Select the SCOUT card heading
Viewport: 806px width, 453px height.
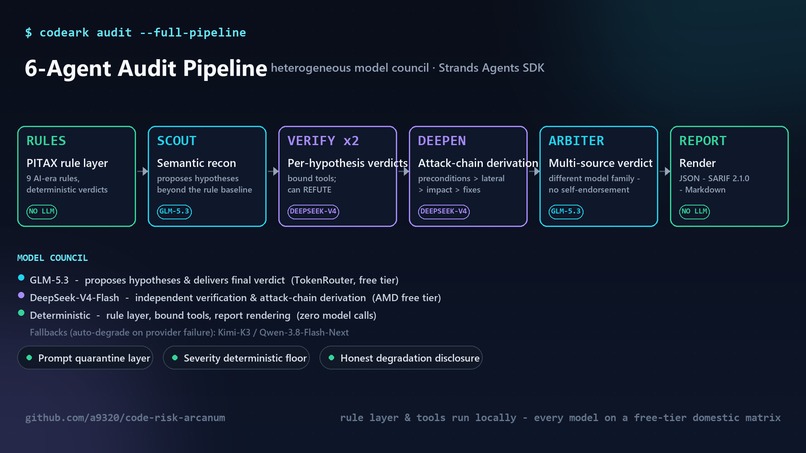point(176,141)
